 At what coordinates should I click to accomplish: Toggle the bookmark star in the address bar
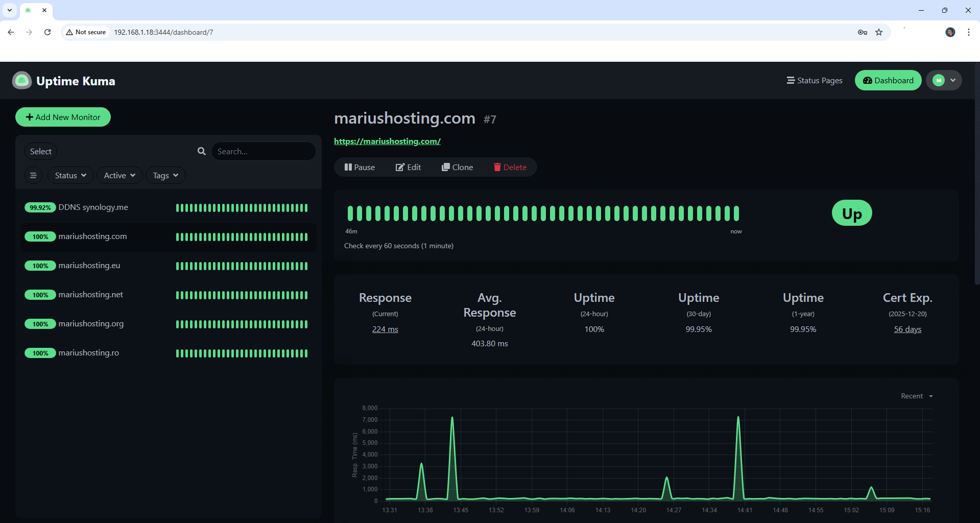[x=879, y=32]
